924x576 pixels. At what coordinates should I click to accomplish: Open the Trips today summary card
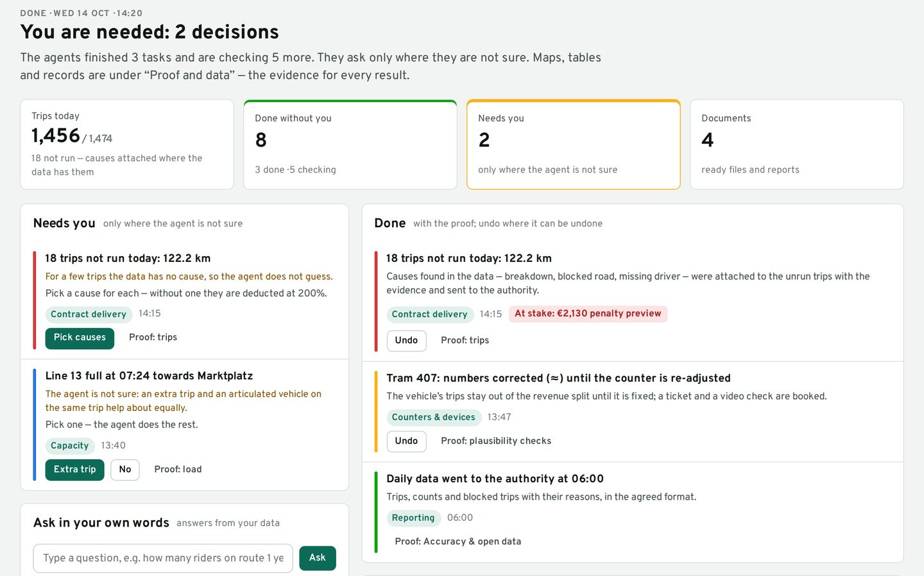(x=127, y=144)
